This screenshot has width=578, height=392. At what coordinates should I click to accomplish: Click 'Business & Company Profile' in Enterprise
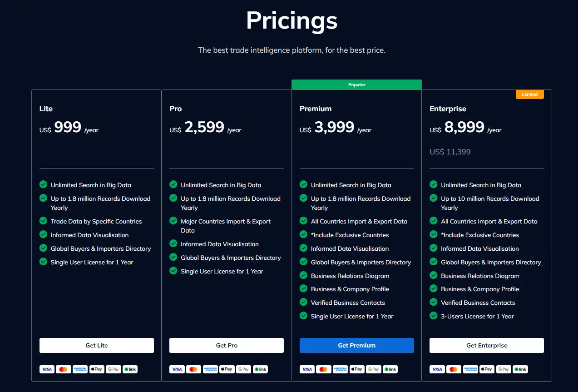pos(480,289)
